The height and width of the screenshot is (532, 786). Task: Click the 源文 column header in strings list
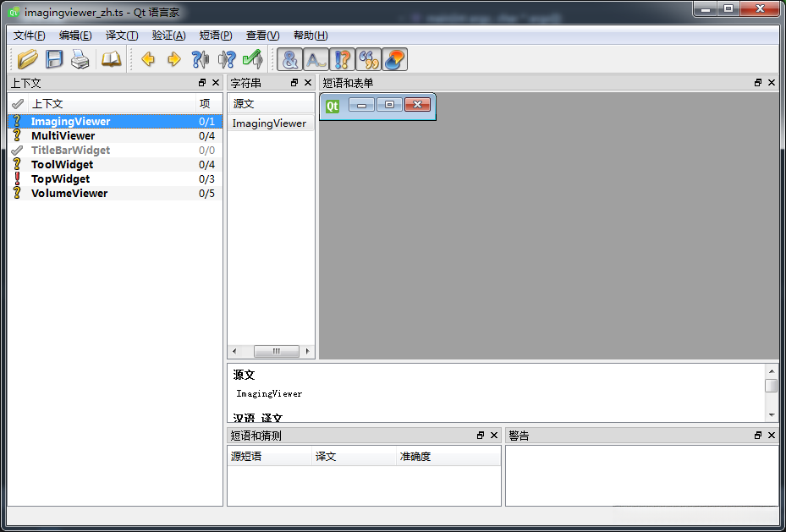(272, 104)
